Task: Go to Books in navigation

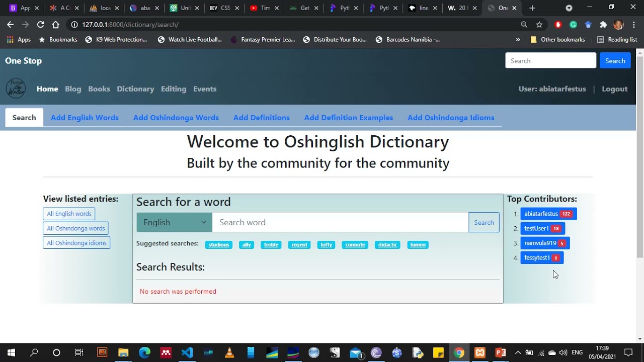Action: (x=99, y=89)
